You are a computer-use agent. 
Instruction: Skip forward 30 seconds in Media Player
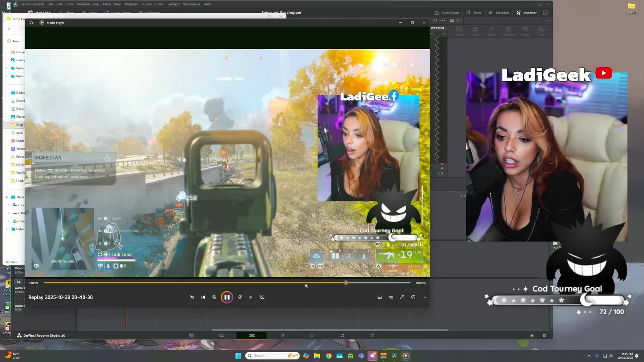click(x=240, y=297)
